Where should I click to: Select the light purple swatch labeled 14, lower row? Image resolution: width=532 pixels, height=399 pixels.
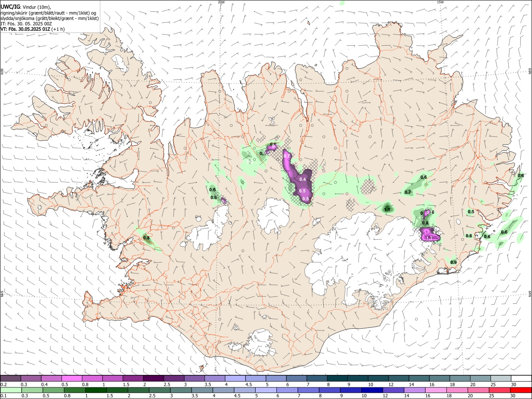(x=414, y=390)
